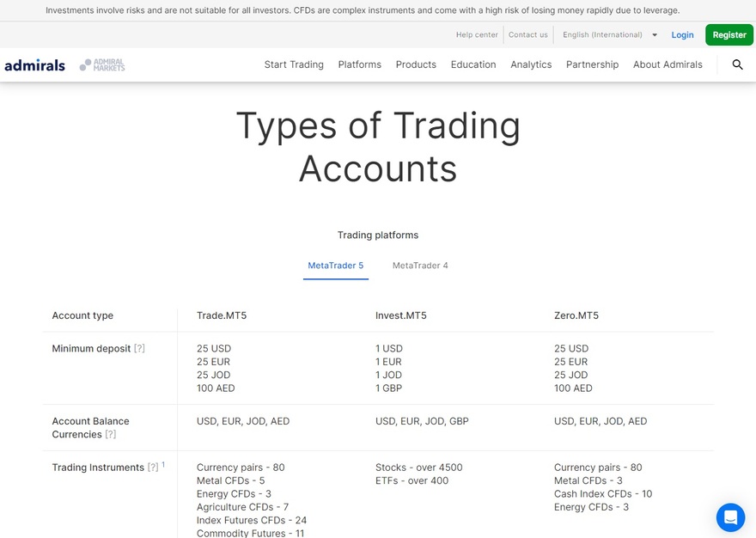
Task: Open the Platforms menu
Action: pyautogui.click(x=360, y=64)
